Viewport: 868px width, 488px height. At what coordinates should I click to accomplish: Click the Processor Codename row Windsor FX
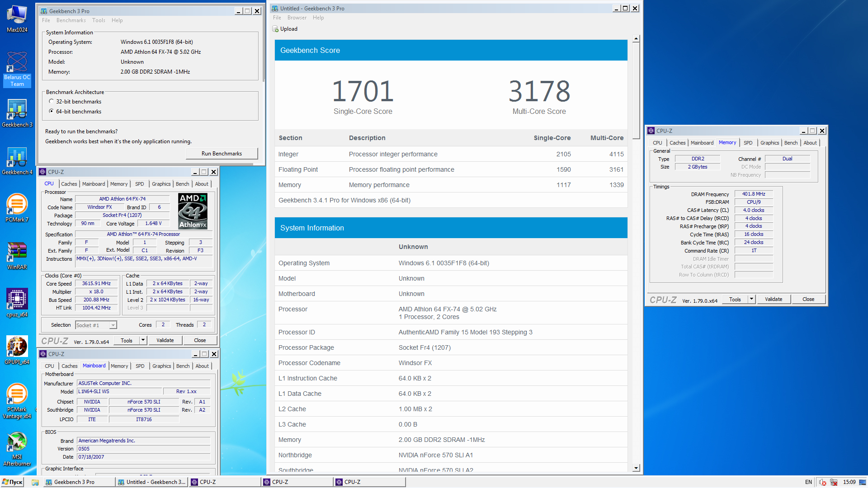point(451,363)
